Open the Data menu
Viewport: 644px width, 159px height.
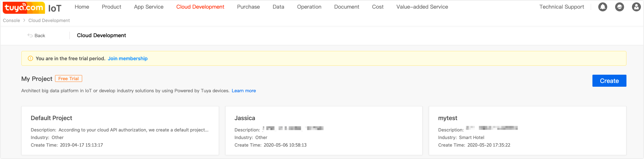click(x=278, y=7)
